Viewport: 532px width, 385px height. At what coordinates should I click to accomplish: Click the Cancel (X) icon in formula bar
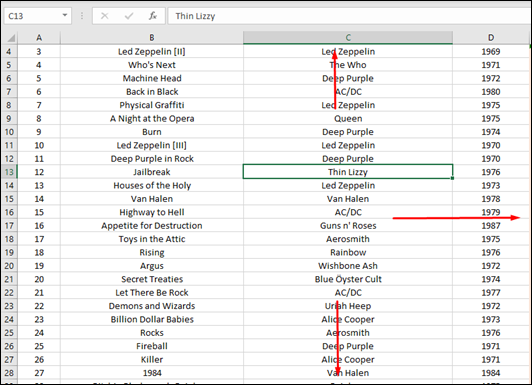104,16
